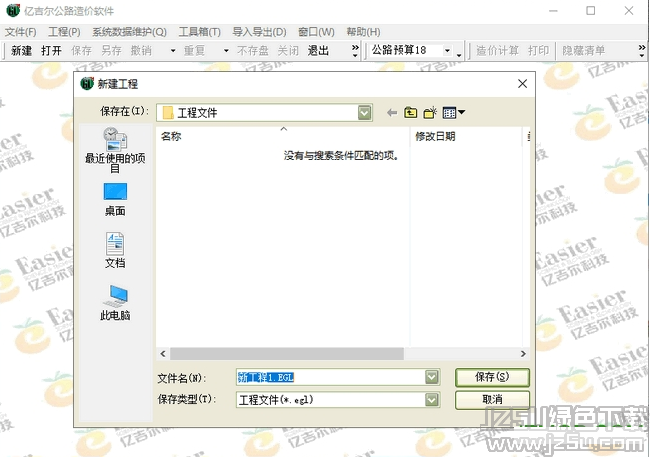Click 打印 in the toolbar
Image resolution: width=650 pixels, height=457 pixels.
pyautogui.click(x=538, y=51)
